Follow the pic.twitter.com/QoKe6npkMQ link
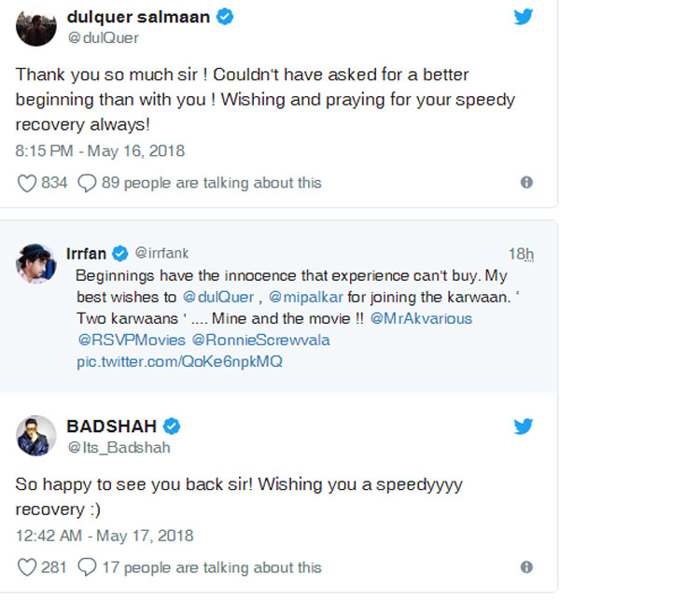The height and width of the screenshot is (601, 700). (x=178, y=360)
